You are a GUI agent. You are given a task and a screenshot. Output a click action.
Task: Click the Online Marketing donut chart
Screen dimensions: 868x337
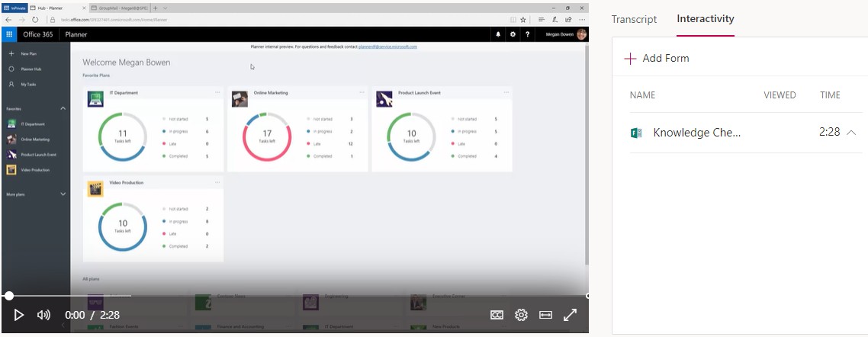tap(267, 136)
